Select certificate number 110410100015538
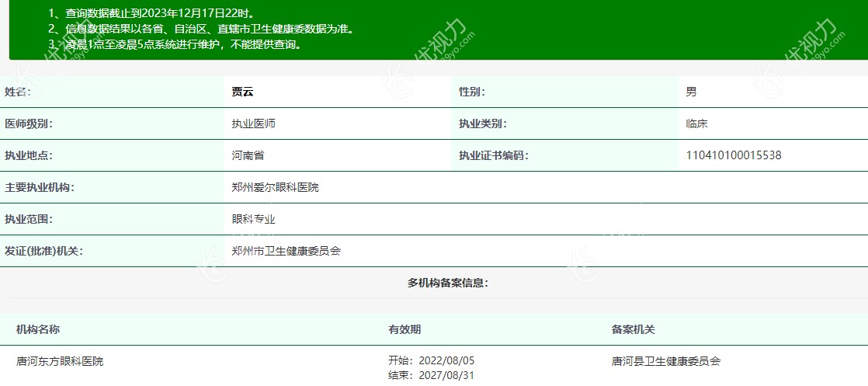Image resolution: width=868 pixels, height=386 pixels. pos(734,155)
